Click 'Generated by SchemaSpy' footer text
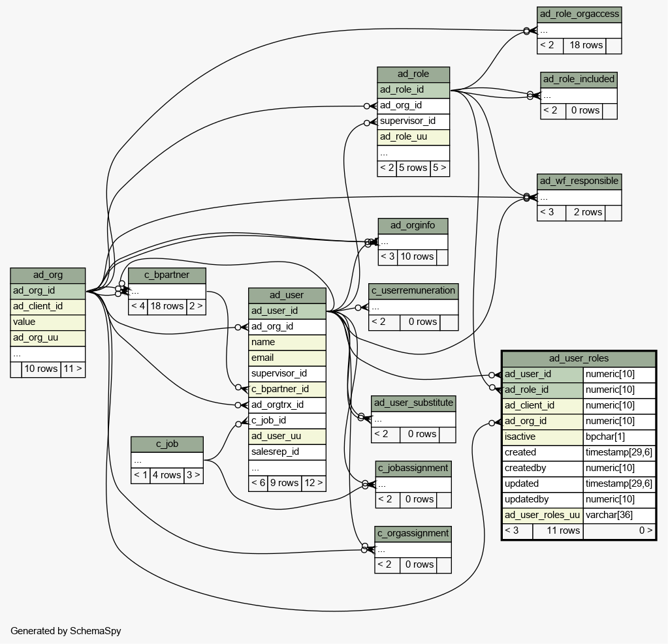 point(65,631)
